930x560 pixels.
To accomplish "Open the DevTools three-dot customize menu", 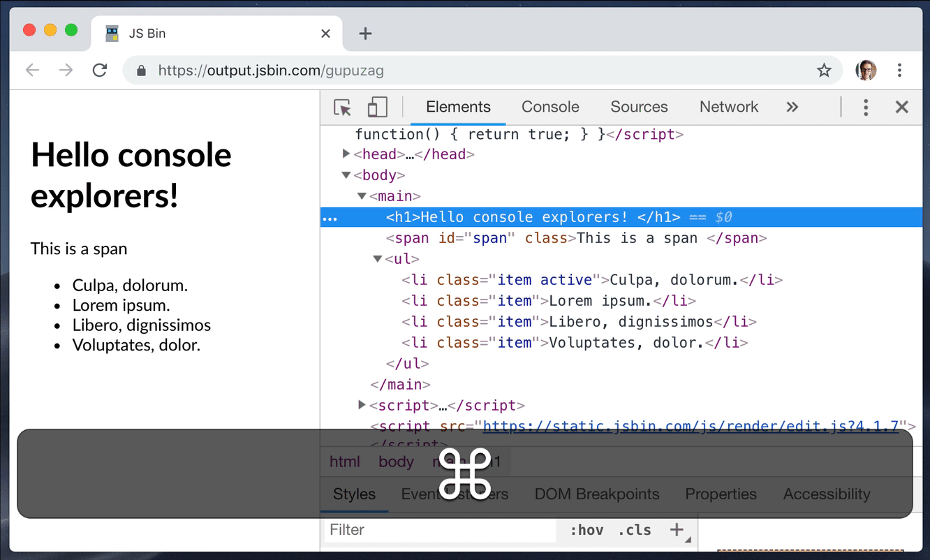I will [x=866, y=107].
